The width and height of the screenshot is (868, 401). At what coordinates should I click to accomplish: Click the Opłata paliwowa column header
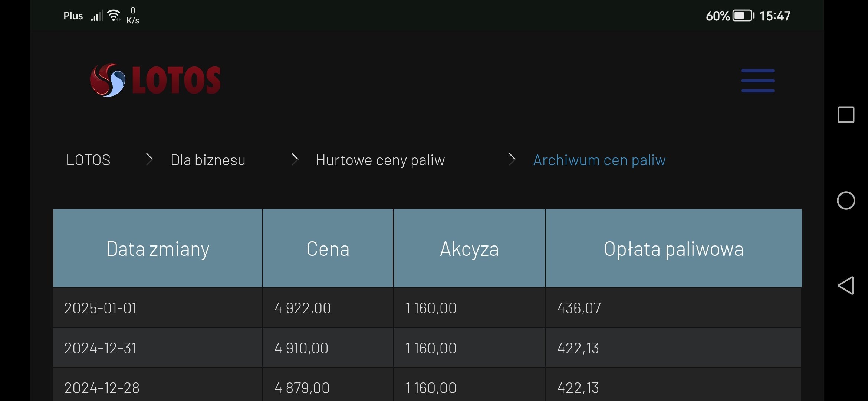pos(673,248)
